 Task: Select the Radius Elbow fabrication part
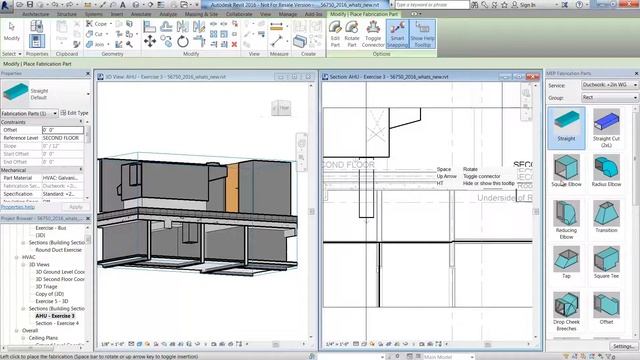[606, 171]
